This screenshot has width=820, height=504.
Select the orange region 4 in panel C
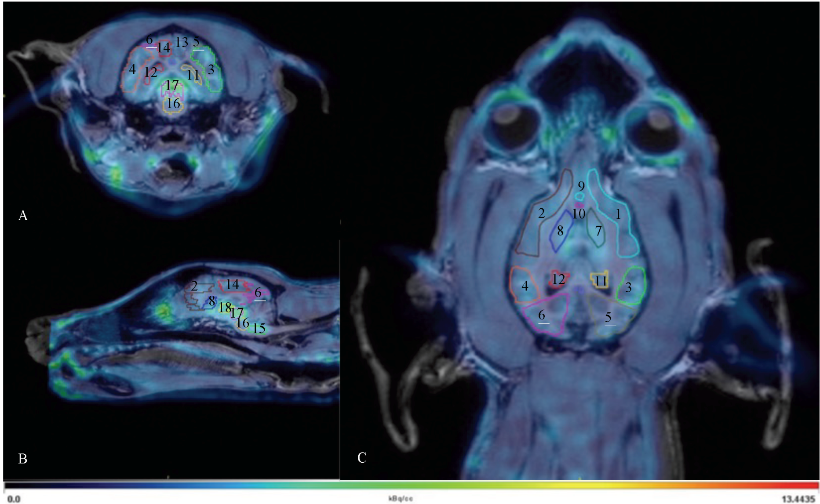coord(525,286)
